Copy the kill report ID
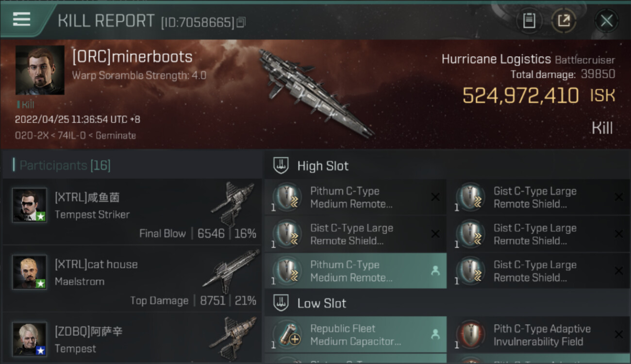This screenshot has height=364, width=631. point(241,22)
